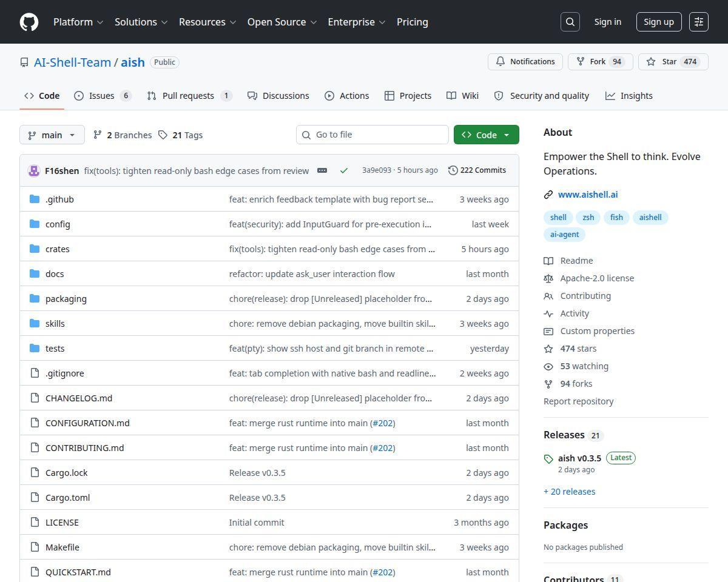Open the #202 pull request link in CONFIGURATION.md row
This screenshot has width=728, height=582.
383,423
